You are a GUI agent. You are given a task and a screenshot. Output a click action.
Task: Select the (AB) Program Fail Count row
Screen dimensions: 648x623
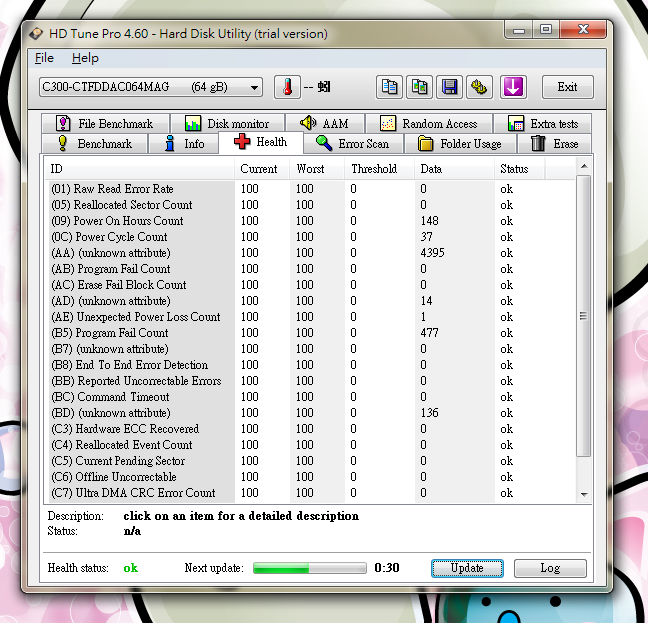point(310,269)
